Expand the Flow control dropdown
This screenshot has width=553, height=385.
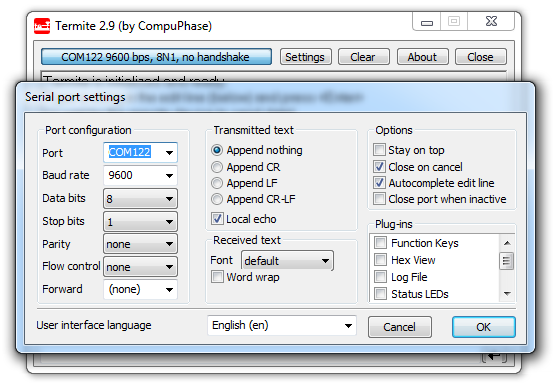click(140, 267)
